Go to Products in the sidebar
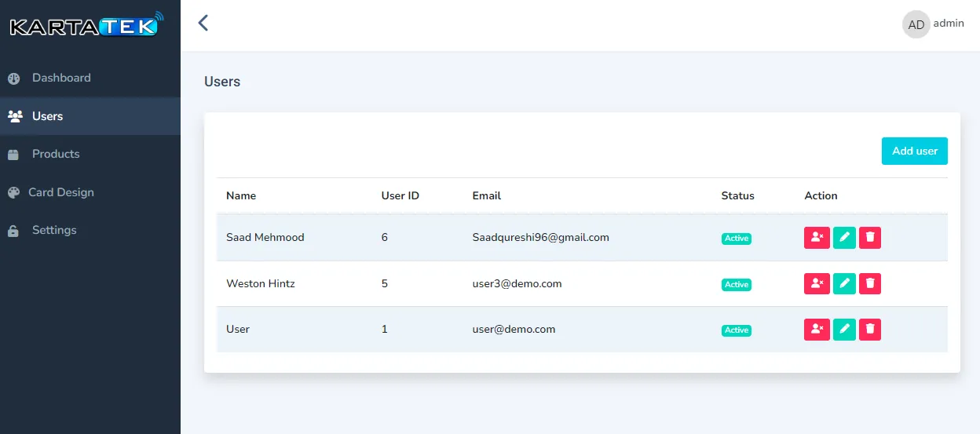Image resolution: width=980 pixels, height=434 pixels. (56, 154)
